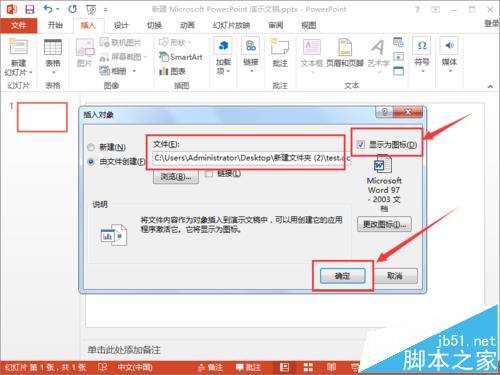This screenshot has width=500, height=375.
Task: Click the 新建幻灯片 (New Slide) icon
Action: coord(18,47)
